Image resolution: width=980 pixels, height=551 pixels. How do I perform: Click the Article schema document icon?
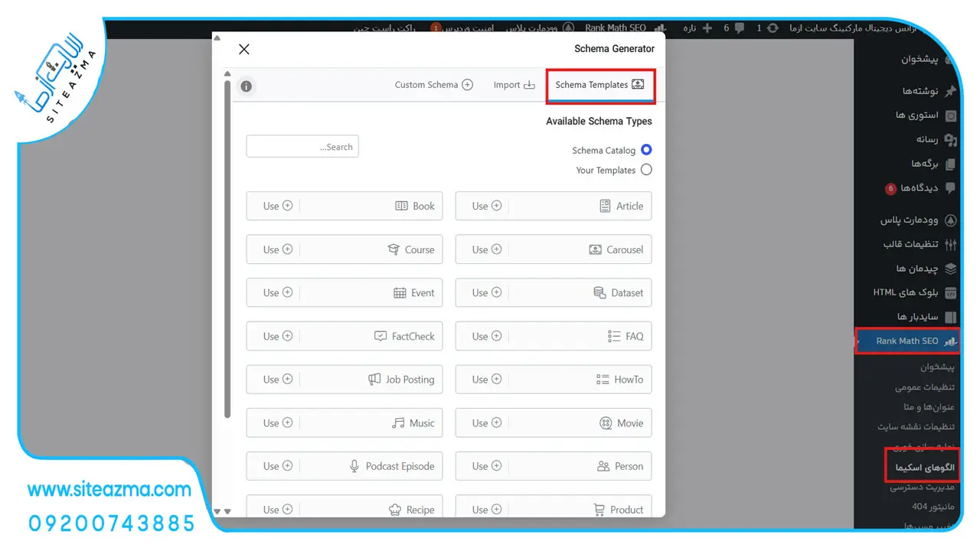(x=605, y=206)
